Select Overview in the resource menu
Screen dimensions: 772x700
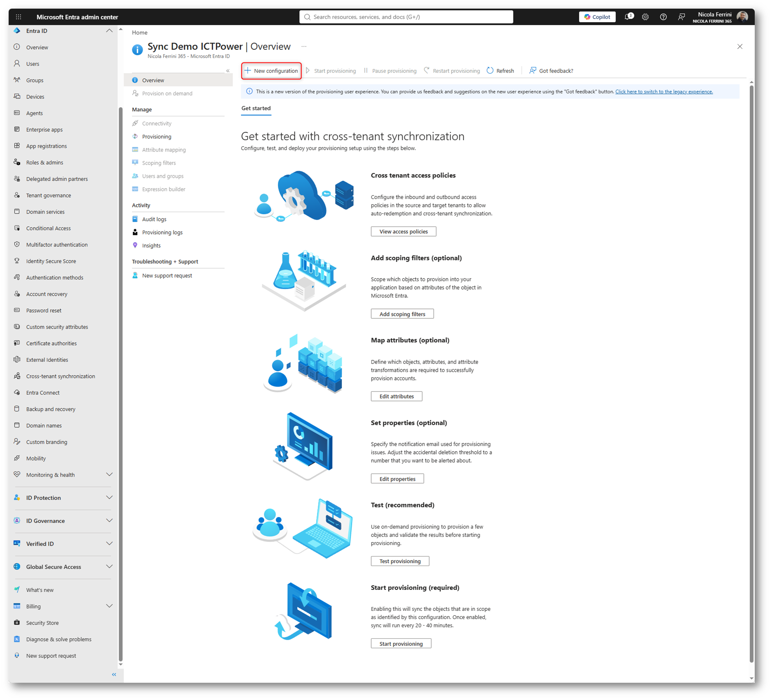pos(178,80)
